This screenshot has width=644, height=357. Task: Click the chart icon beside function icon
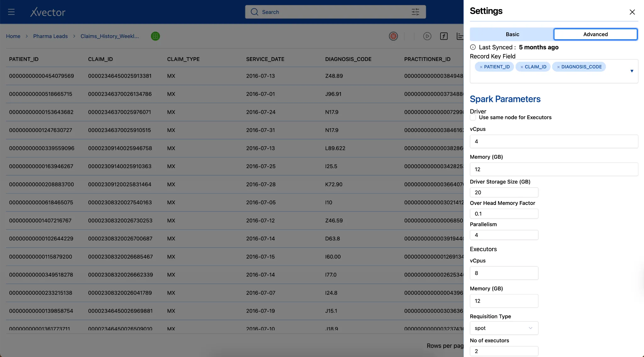(460, 36)
